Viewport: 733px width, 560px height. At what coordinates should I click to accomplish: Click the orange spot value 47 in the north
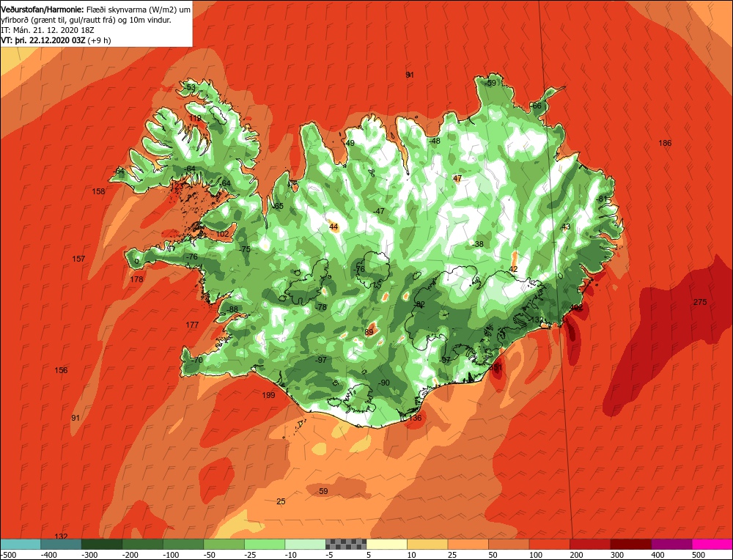click(457, 179)
